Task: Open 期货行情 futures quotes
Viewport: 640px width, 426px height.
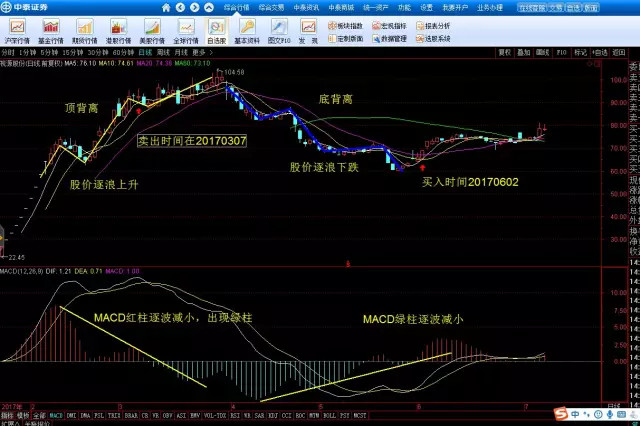Action: coord(85,31)
